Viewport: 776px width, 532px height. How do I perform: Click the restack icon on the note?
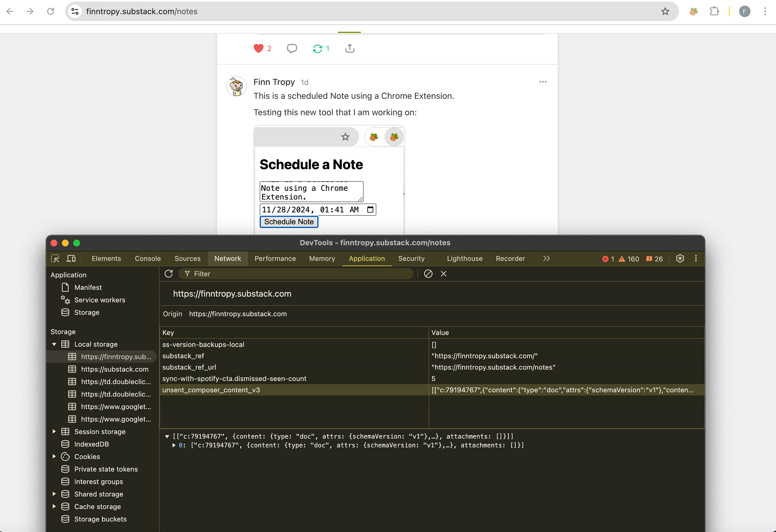(318, 49)
